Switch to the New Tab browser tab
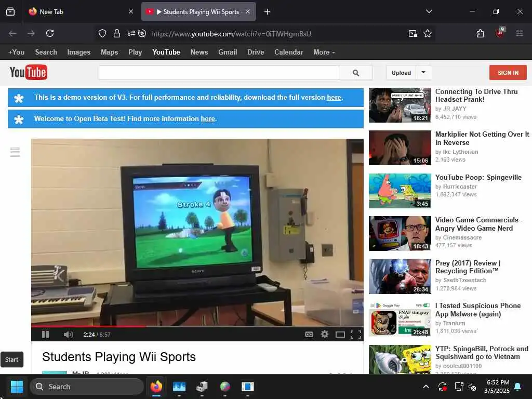 click(x=81, y=12)
